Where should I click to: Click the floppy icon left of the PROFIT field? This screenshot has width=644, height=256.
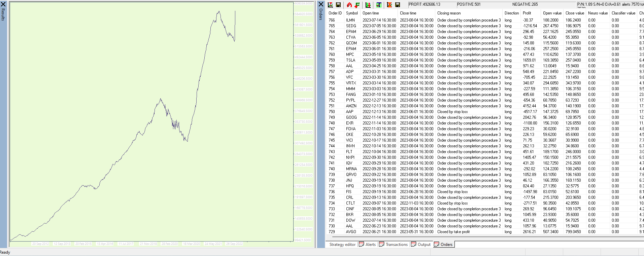coord(398,5)
